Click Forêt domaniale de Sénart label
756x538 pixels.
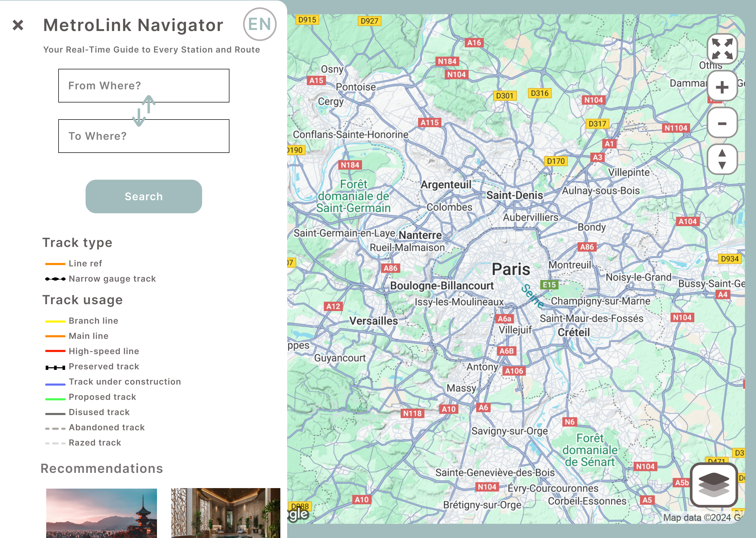click(590, 450)
